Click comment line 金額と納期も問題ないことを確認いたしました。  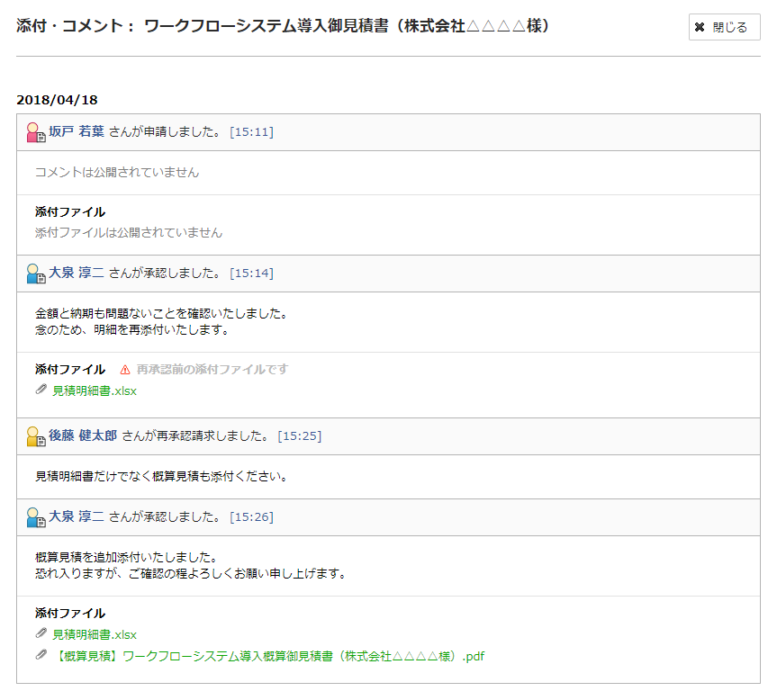[x=161, y=314]
